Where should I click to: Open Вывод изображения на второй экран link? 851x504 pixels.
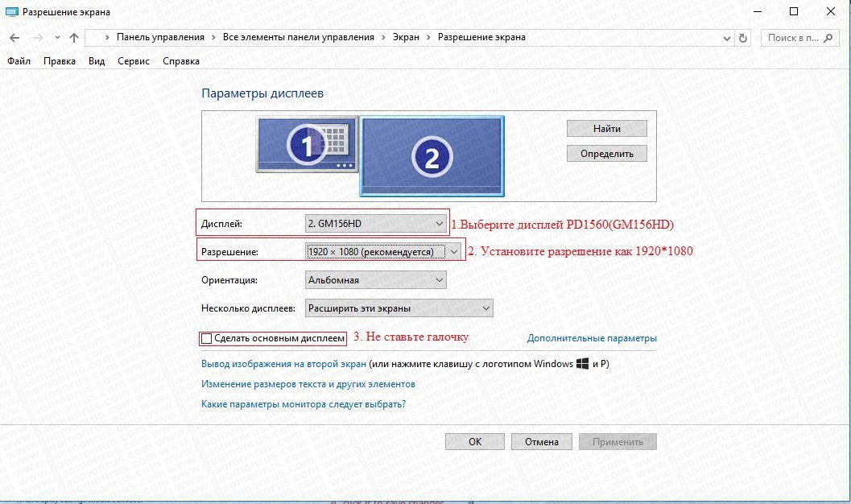pyautogui.click(x=284, y=364)
